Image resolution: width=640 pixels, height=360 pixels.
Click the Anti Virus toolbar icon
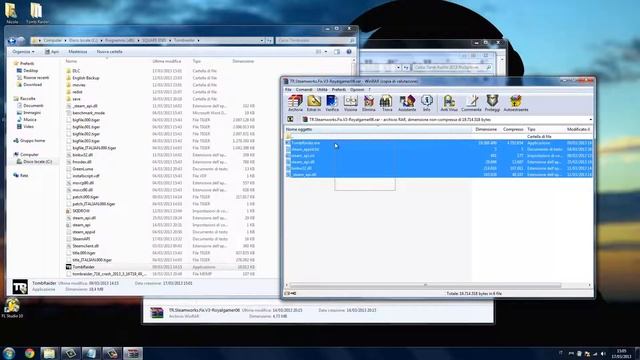[x=449, y=103]
